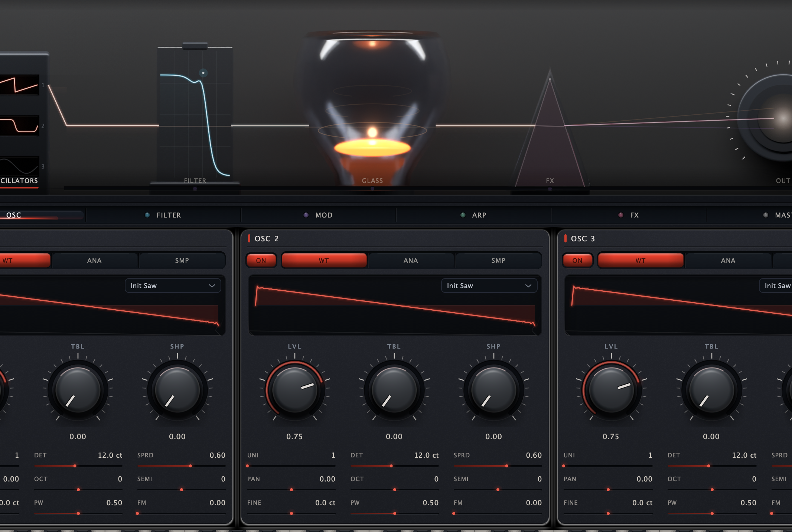The image size is (792, 532).
Task: Click OSC 2 level value 0.75
Action: pos(294,437)
